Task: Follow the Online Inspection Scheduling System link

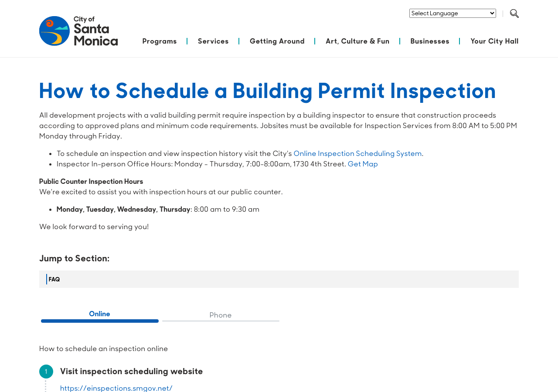Action: [357, 153]
